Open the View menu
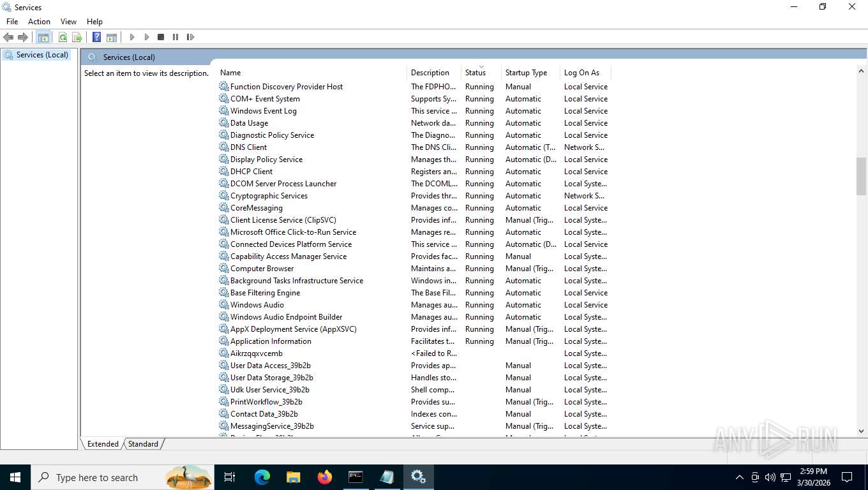The image size is (868, 490). pos(68,22)
